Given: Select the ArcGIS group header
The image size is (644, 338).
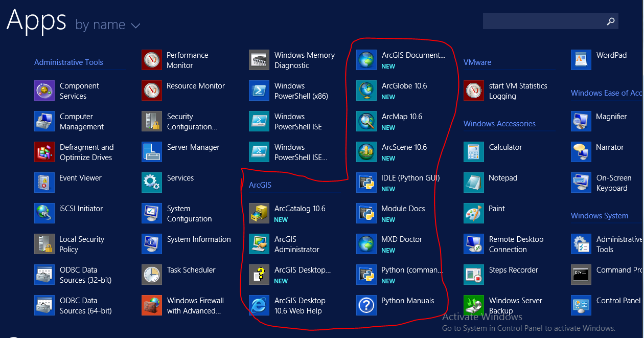Looking at the screenshot, I should [260, 185].
